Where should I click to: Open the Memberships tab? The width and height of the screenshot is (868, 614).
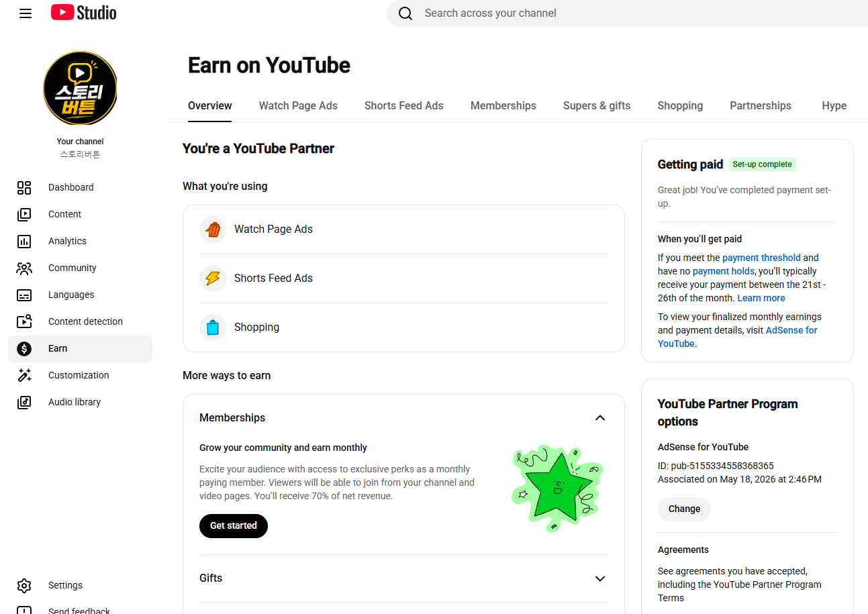coord(503,105)
